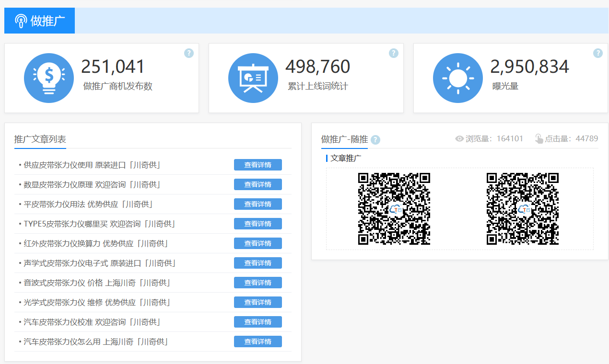Click the 2,950,834 exposure number
This screenshot has height=364, width=609.
(x=529, y=67)
